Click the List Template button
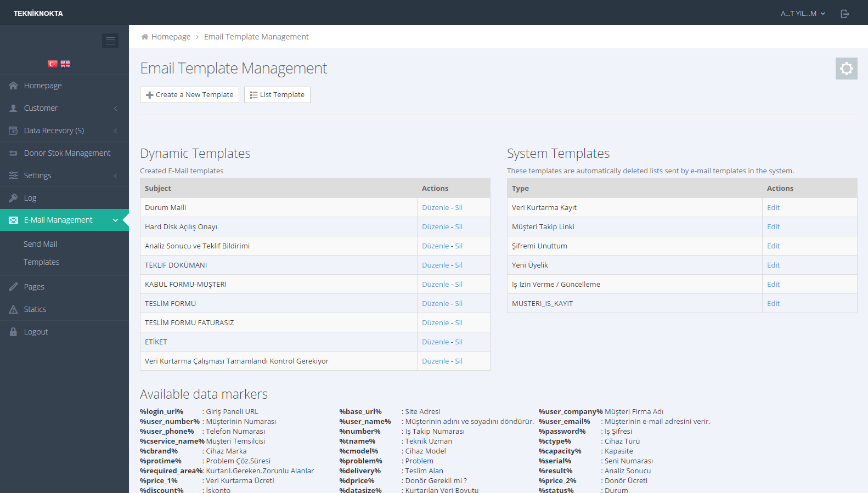This screenshot has width=868, height=493. click(277, 95)
